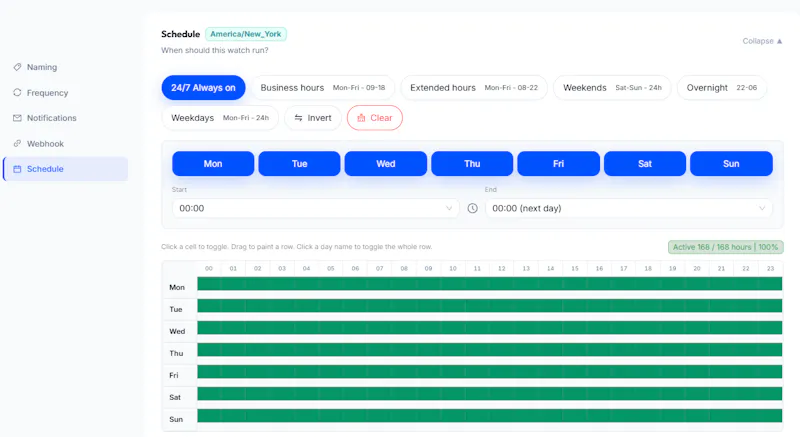Viewport: 800px width, 437px height.
Task: Select the Schedule sidebar item
Action: pos(65,169)
